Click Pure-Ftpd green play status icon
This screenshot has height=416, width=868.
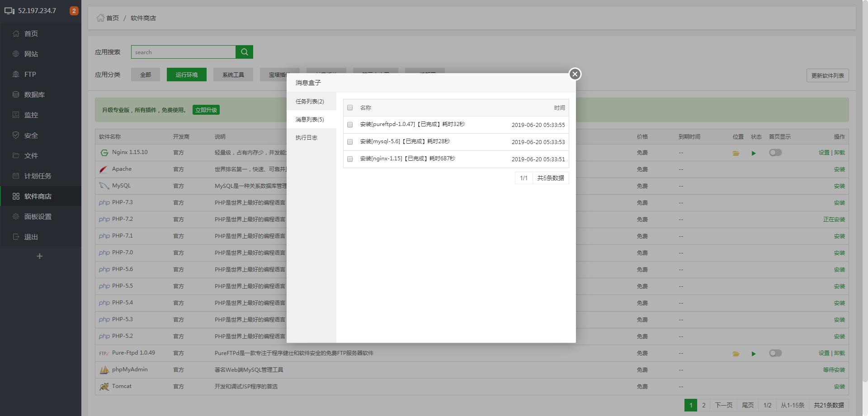[753, 354]
